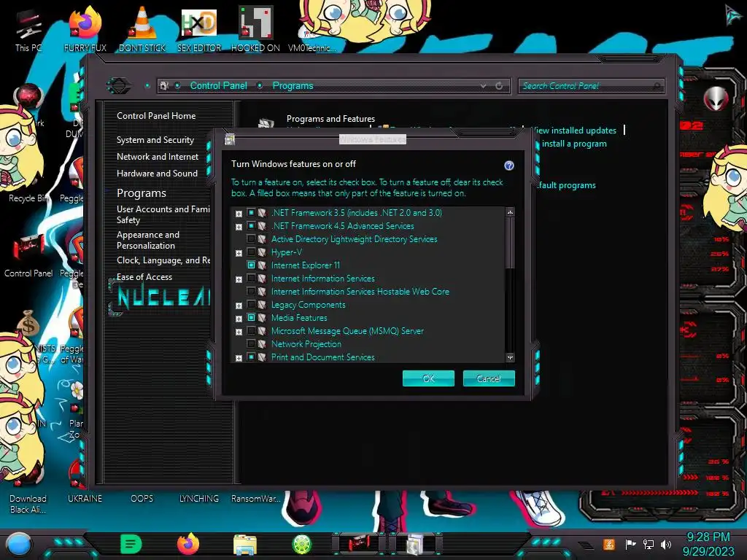Open Ease of Access category
The height and width of the screenshot is (560, 747).
click(x=144, y=276)
